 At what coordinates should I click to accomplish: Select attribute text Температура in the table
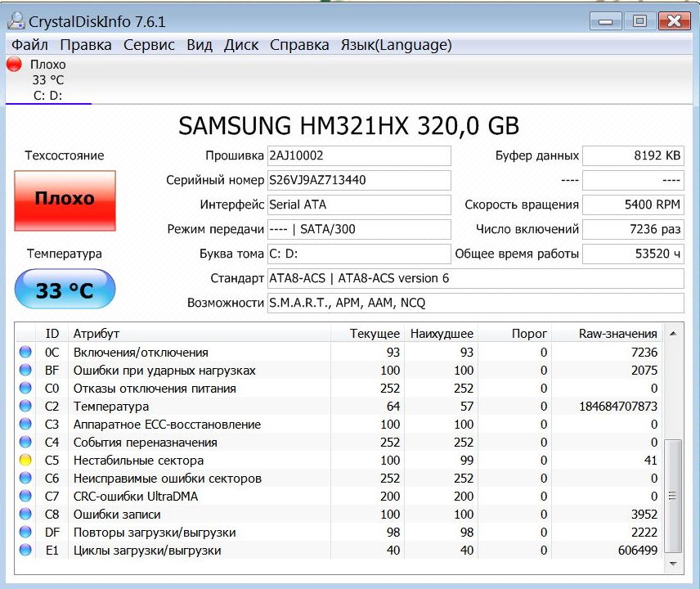point(110,407)
